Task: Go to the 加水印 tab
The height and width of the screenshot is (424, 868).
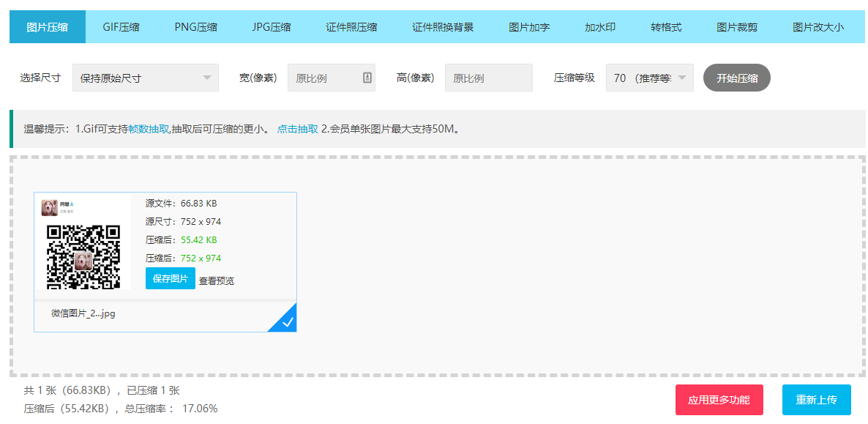Action: (x=600, y=26)
